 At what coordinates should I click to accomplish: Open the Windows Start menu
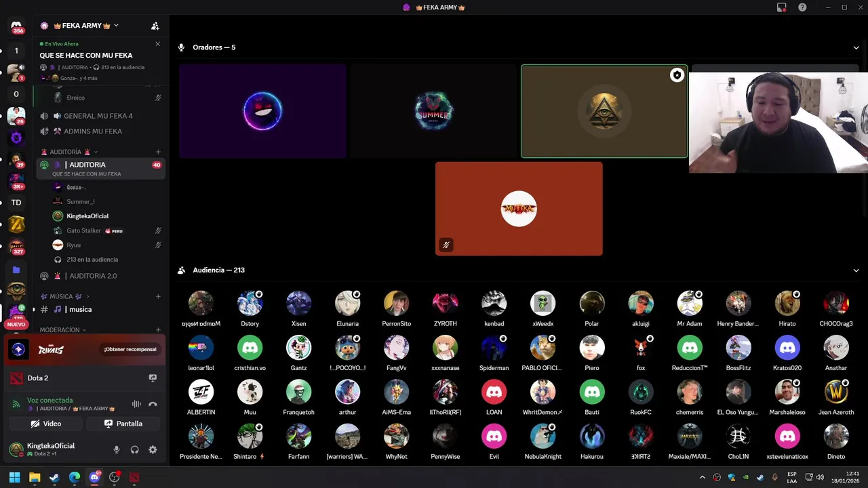coord(14,477)
